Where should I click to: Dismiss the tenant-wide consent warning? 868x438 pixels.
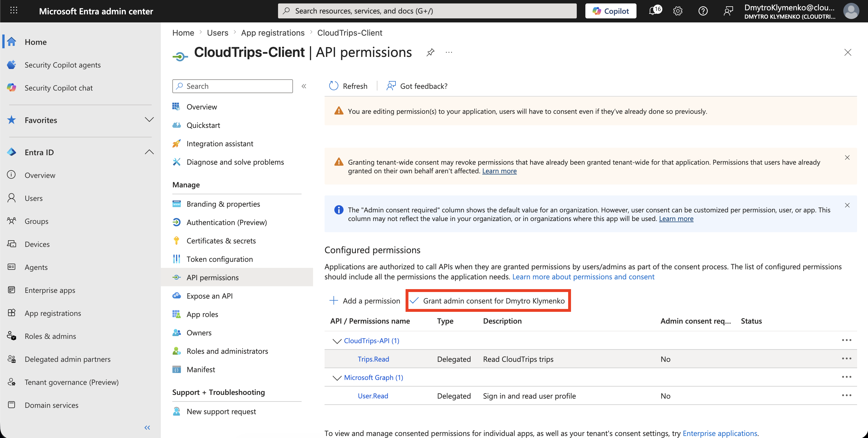click(x=847, y=157)
